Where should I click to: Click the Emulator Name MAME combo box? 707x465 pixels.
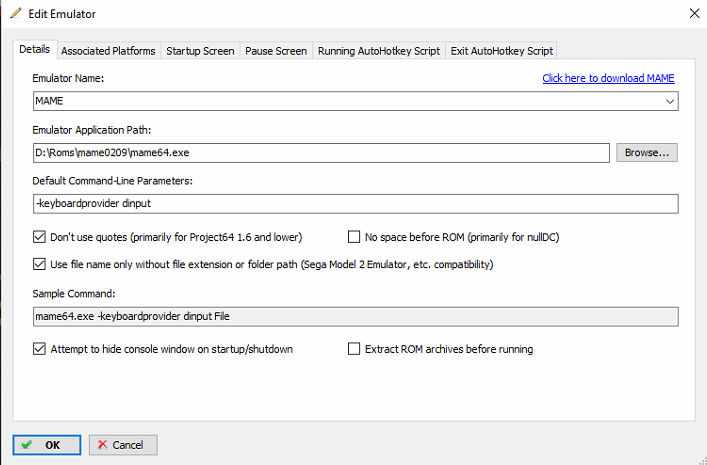355,101
